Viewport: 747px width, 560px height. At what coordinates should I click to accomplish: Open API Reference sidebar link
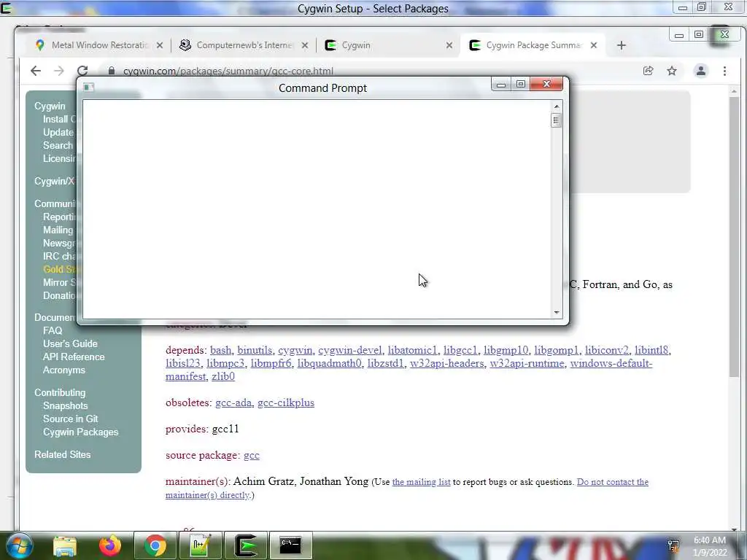click(74, 357)
